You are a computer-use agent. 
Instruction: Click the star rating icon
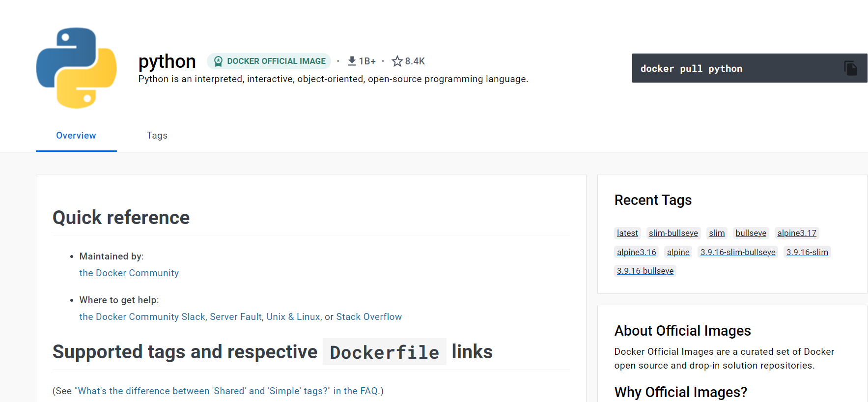(x=397, y=61)
